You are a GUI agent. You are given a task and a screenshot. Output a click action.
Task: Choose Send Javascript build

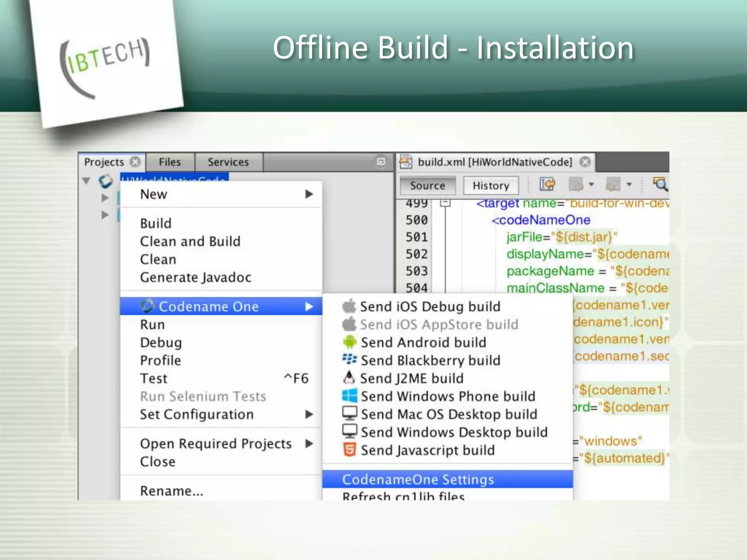click(448, 450)
